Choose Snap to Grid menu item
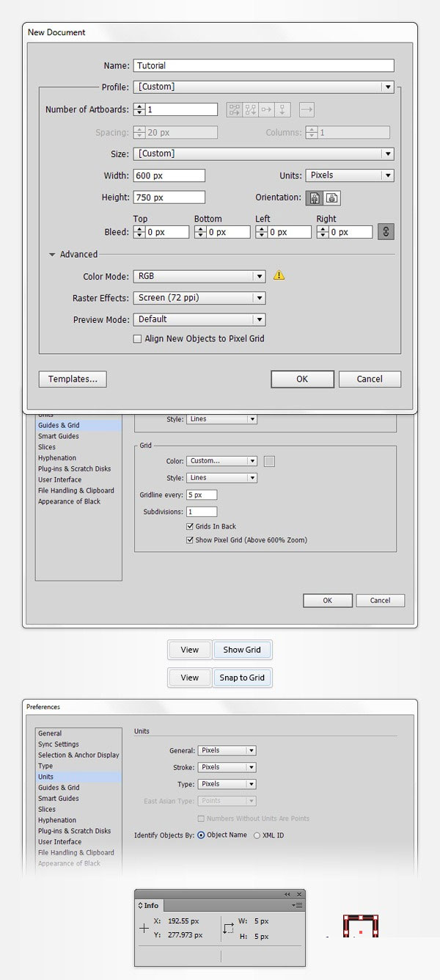440x980 pixels. (x=242, y=678)
